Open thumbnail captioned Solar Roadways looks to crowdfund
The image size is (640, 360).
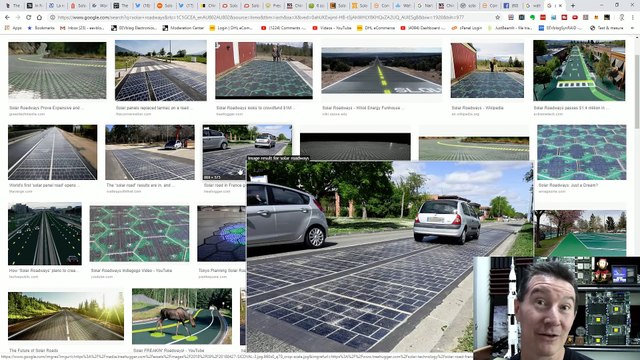(264, 70)
